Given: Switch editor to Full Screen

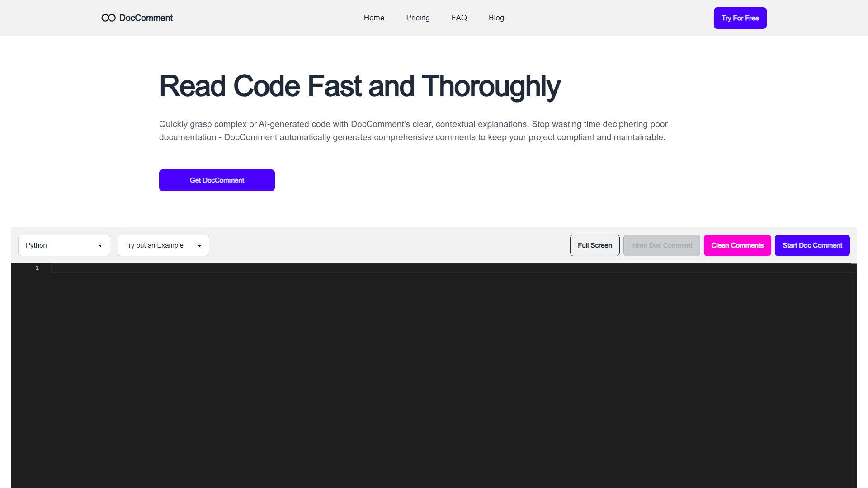Looking at the screenshot, I should [x=595, y=245].
